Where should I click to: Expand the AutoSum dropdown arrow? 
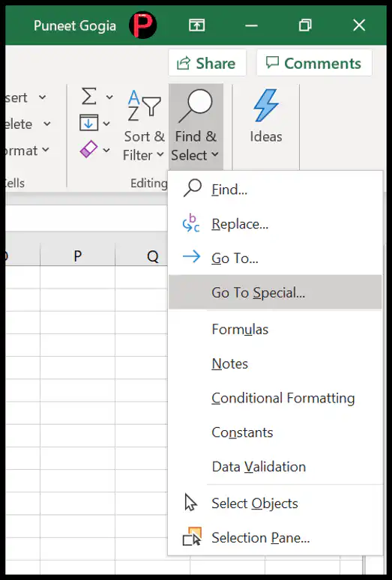[109, 97]
